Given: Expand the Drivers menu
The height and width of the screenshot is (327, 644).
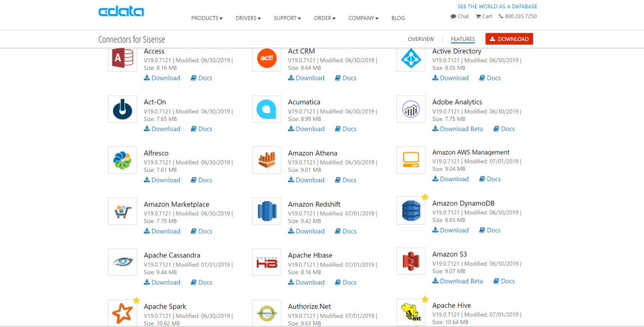Looking at the screenshot, I should (248, 18).
